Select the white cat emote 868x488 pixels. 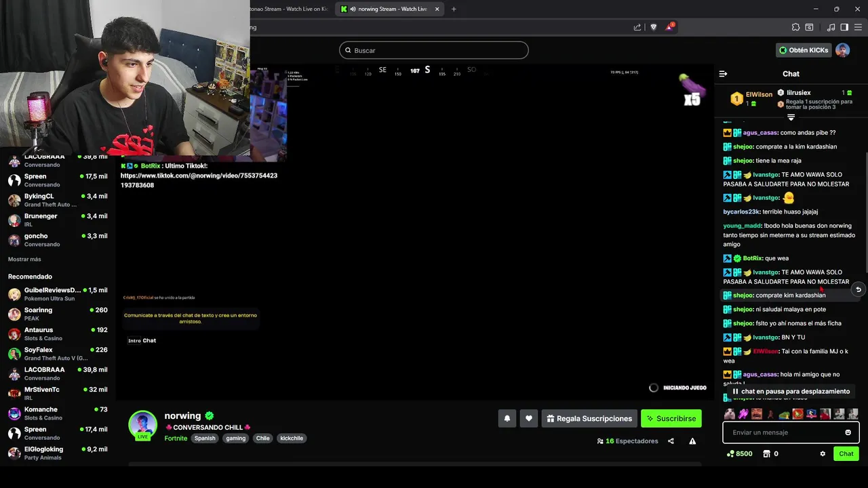[730, 413]
